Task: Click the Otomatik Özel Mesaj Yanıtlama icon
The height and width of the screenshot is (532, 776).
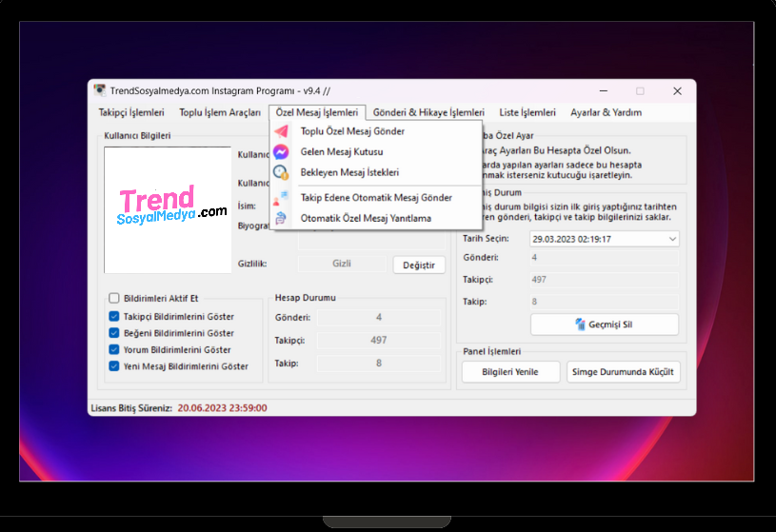Action: 282,218
